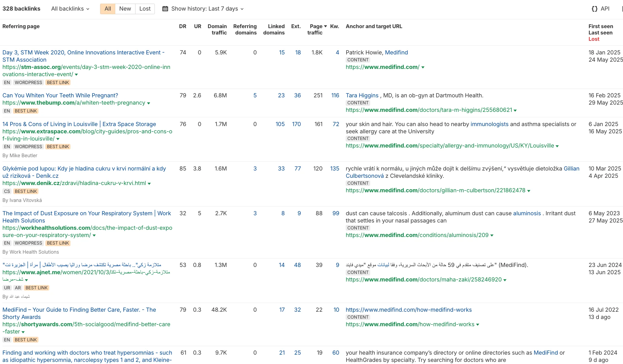Expand options caret beside the thebump.com URL

[x=148, y=103]
